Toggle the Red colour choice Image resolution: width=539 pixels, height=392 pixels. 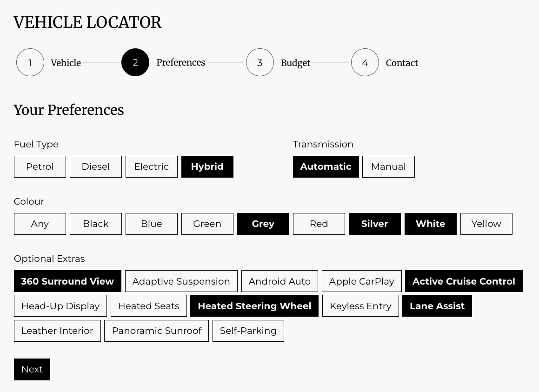pos(319,224)
